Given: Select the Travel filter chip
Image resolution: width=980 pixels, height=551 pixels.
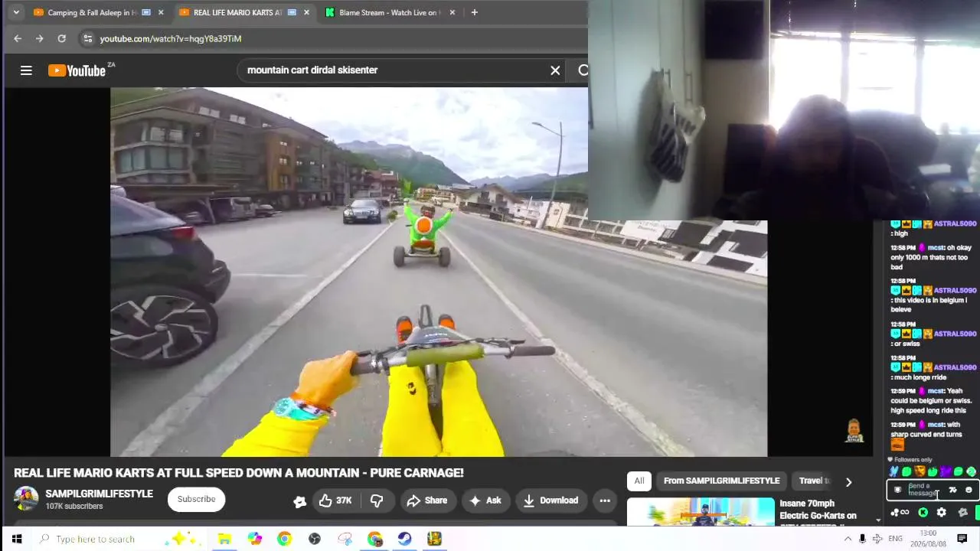Looking at the screenshot, I should point(813,481).
